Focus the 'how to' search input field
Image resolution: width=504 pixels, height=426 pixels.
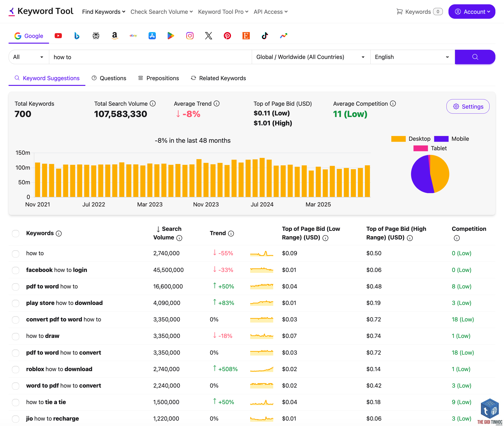pos(150,57)
